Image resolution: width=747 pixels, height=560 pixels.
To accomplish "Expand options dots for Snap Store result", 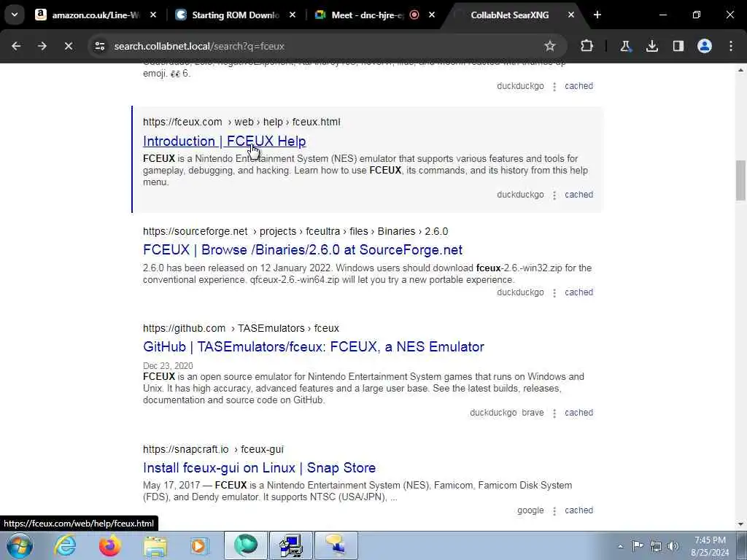I will pyautogui.click(x=554, y=511).
